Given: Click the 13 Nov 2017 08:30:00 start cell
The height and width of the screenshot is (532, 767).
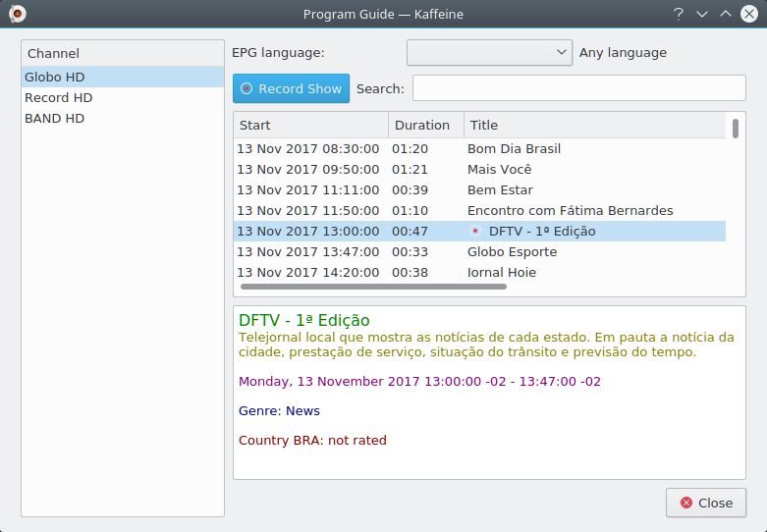Looking at the screenshot, I should pos(308,148).
